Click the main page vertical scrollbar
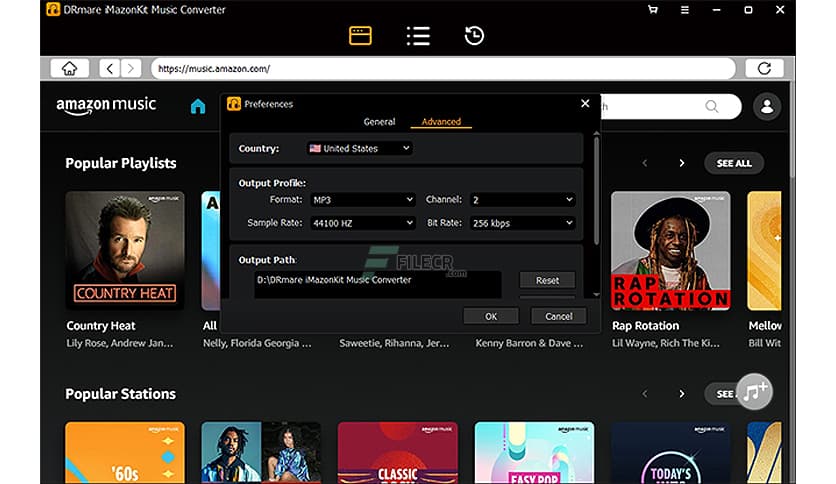 (792, 131)
